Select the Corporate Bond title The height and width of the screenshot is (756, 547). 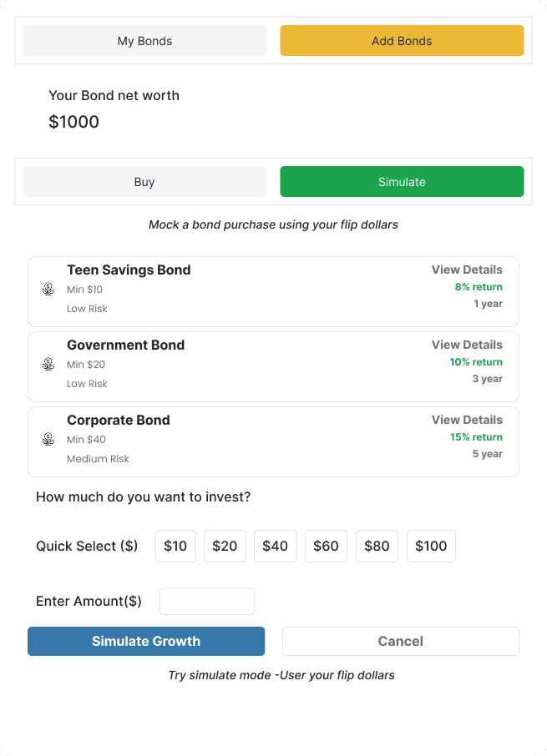tap(118, 420)
